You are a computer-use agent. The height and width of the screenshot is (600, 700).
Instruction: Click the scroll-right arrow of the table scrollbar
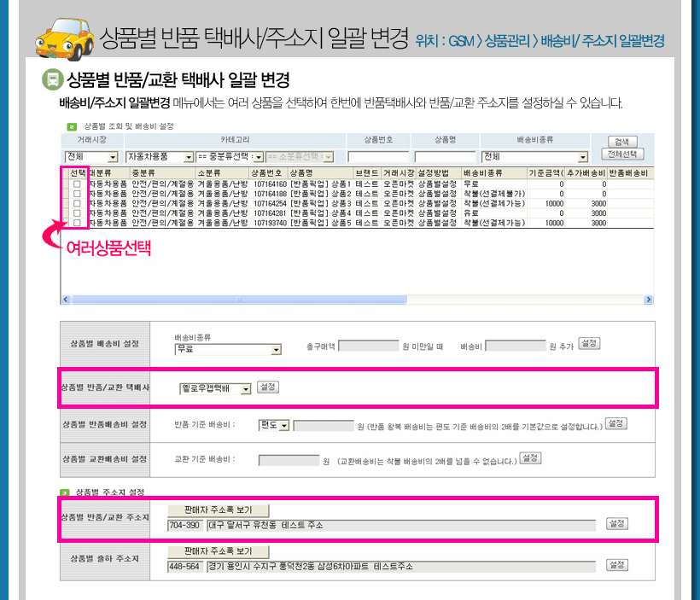(648, 300)
